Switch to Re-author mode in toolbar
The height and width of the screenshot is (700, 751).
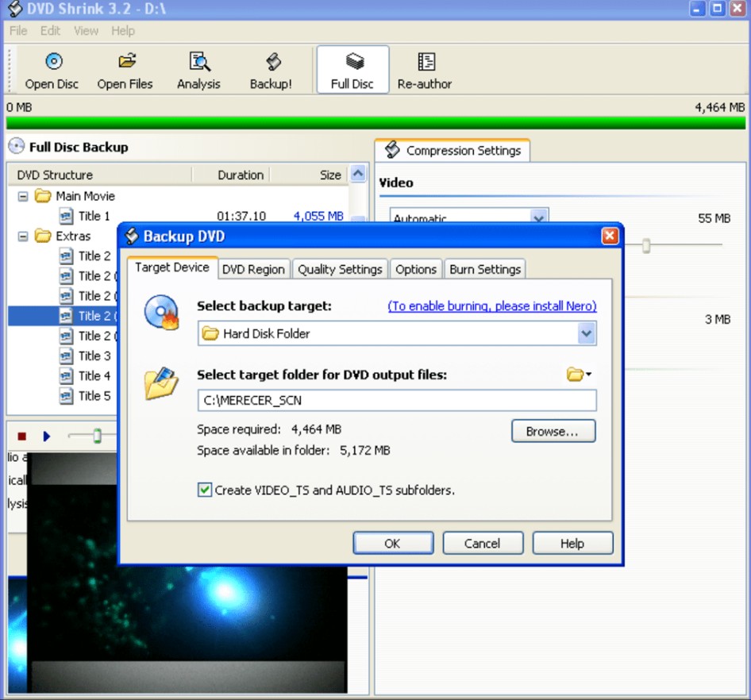tap(425, 70)
